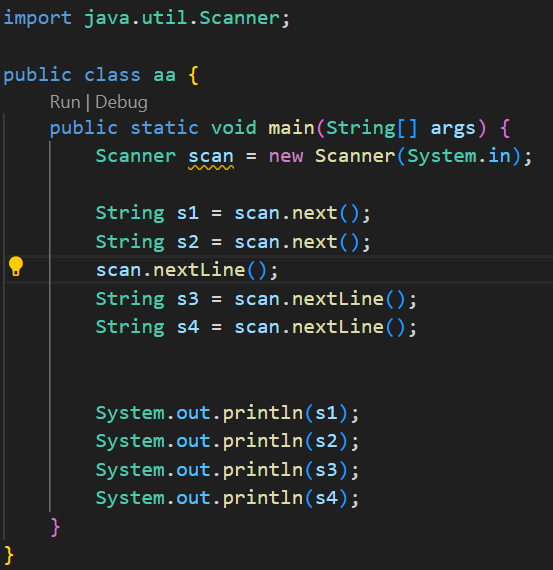Click the Debug CodeLens link above main
Viewport: 553px width, 570px height.
pyautogui.click(x=121, y=103)
